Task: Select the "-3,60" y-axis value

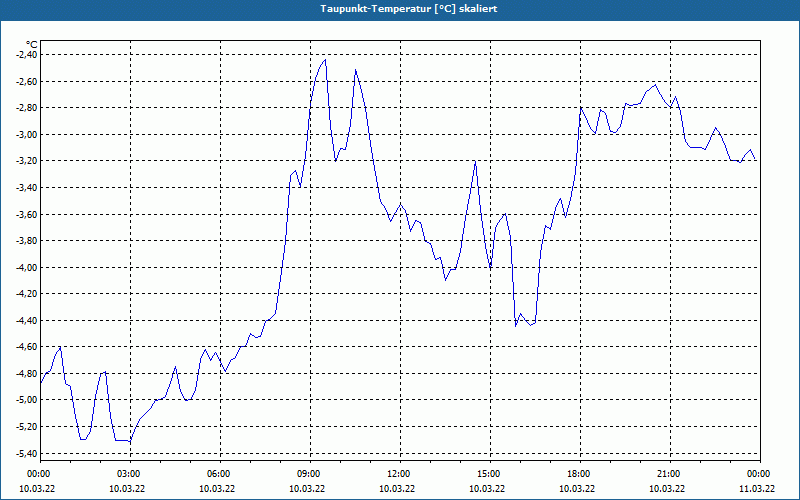Action: [25, 214]
